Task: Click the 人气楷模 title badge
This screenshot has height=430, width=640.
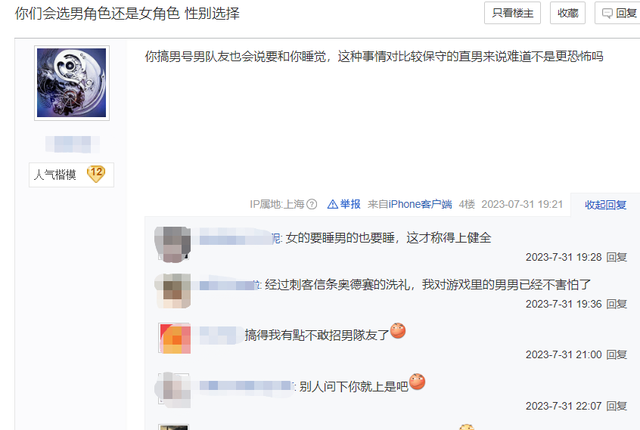Action: 71,175
